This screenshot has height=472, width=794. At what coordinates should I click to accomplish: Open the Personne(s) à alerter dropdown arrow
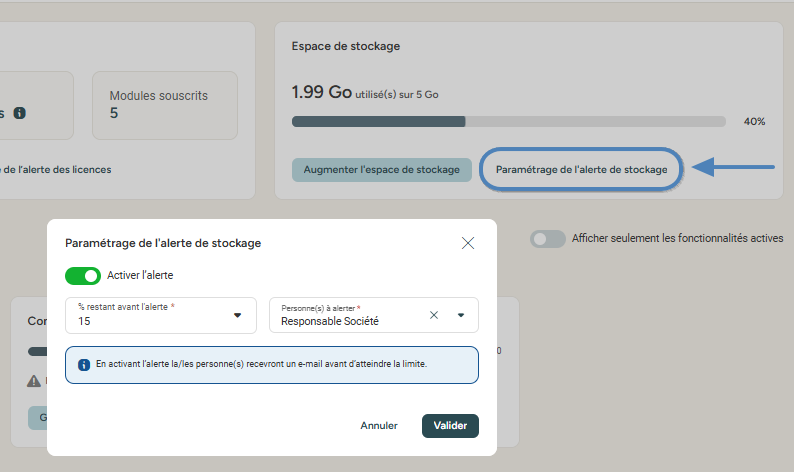461,315
